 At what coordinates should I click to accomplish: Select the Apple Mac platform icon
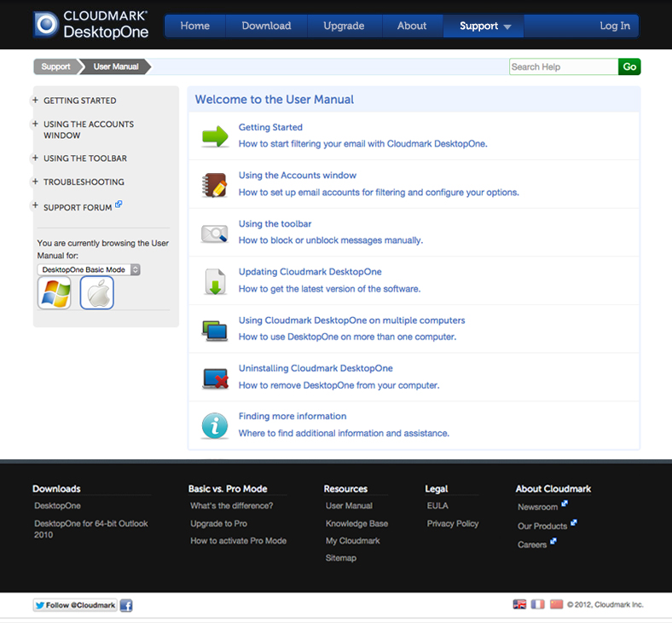[97, 293]
